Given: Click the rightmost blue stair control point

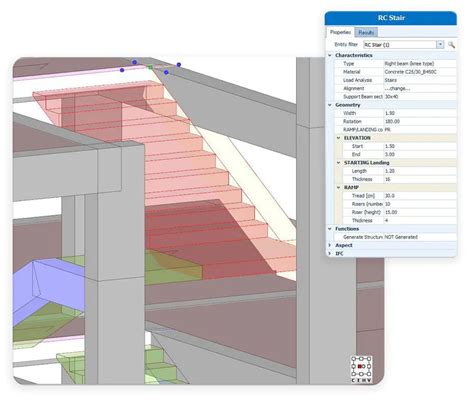Looking at the screenshot, I should click(x=179, y=65).
